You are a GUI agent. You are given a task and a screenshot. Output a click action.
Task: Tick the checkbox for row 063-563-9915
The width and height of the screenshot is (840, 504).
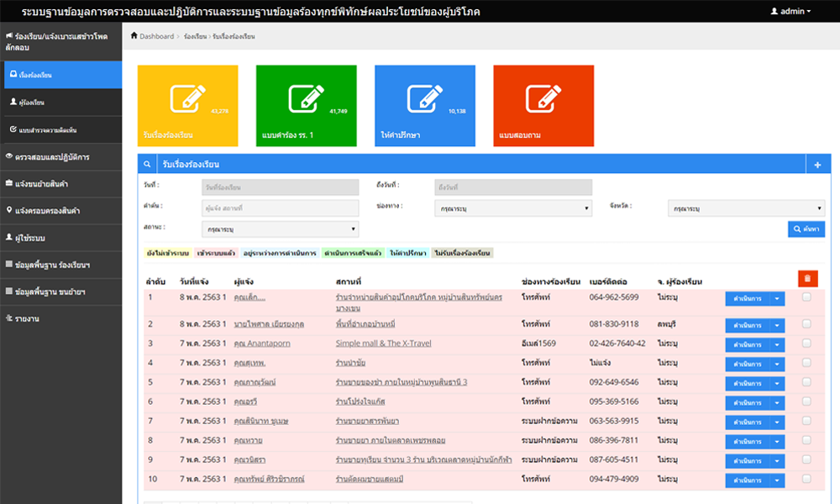[806, 421]
